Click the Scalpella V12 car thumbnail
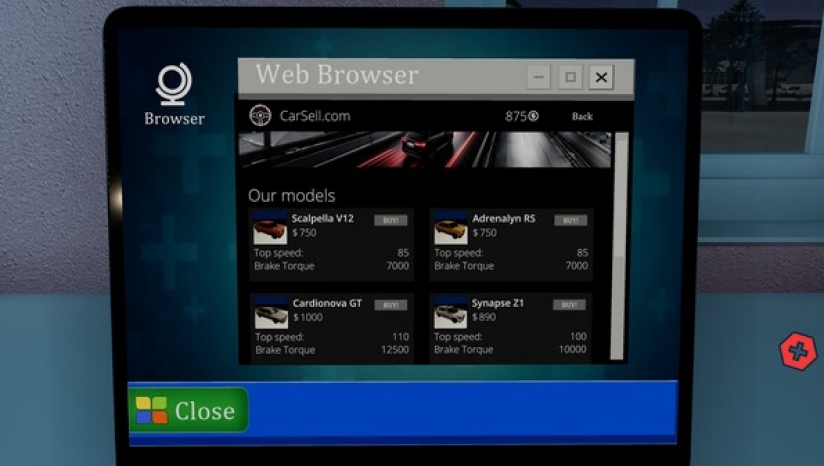The width and height of the screenshot is (824, 466). pyautogui.click(x=270, y=229)
